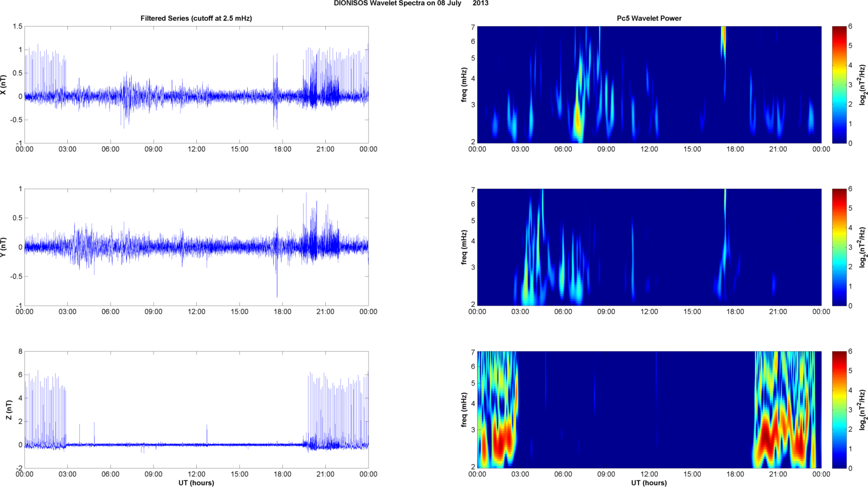This screenshot has width=868, height=487.
Task: Click the log2(nT²/Hz) label of bottom colorbar
Action: pos(863,410)
